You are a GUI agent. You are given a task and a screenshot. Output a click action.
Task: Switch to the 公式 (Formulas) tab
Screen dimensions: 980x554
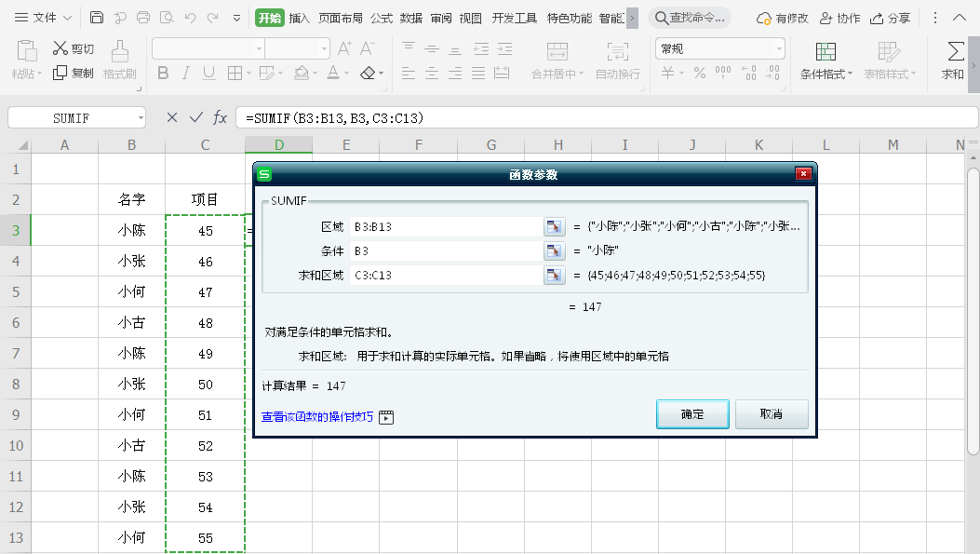point(382,18)
